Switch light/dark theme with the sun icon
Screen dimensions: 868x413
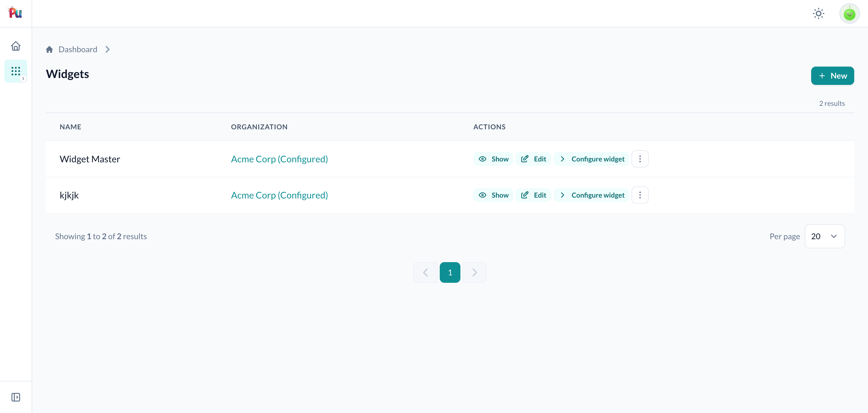pos(818,13)
